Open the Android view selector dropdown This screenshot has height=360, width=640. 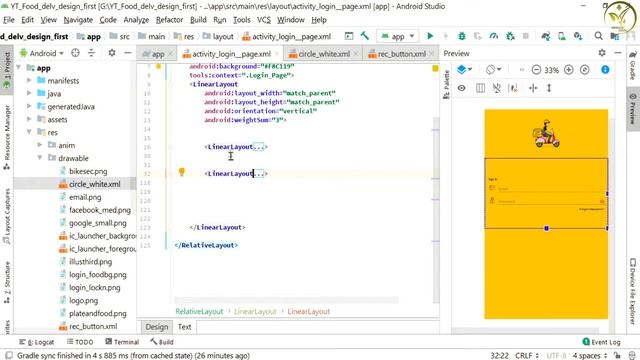(x=42, y=53)
